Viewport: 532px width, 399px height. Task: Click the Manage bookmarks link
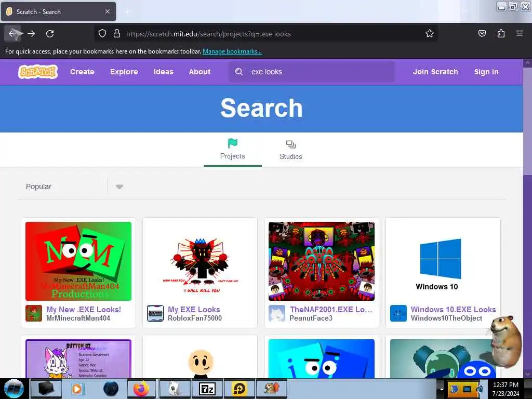232,51
